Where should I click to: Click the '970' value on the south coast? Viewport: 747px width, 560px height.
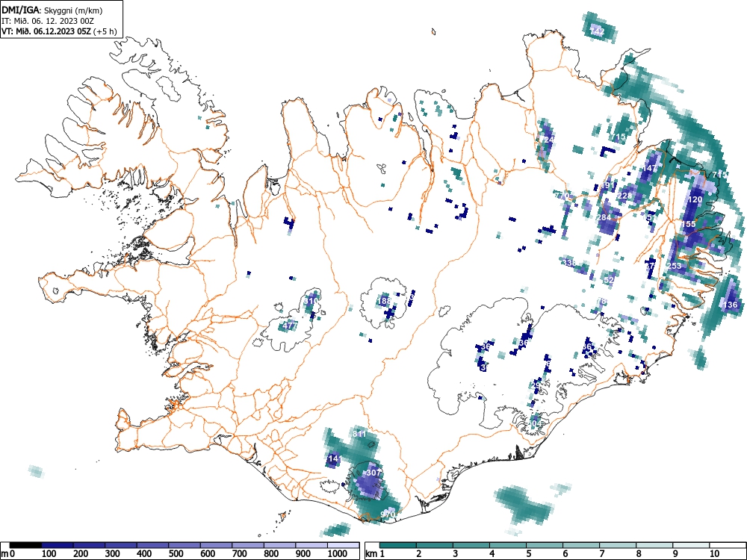coord(388,514)
